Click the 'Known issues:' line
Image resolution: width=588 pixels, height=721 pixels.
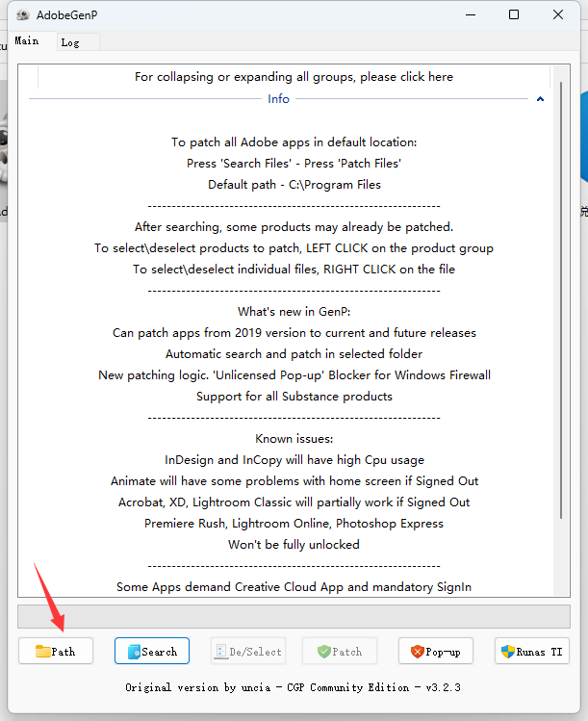[x=294, y=439]
